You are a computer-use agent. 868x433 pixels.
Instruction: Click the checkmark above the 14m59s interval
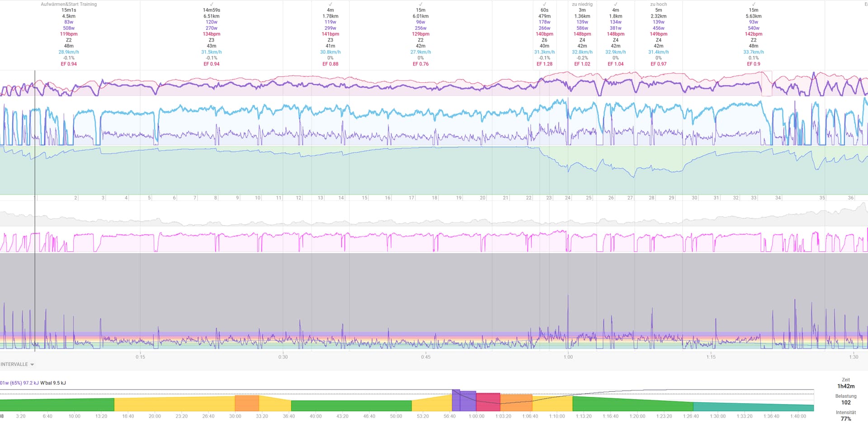pyautogui.click(x=212, y=4)
